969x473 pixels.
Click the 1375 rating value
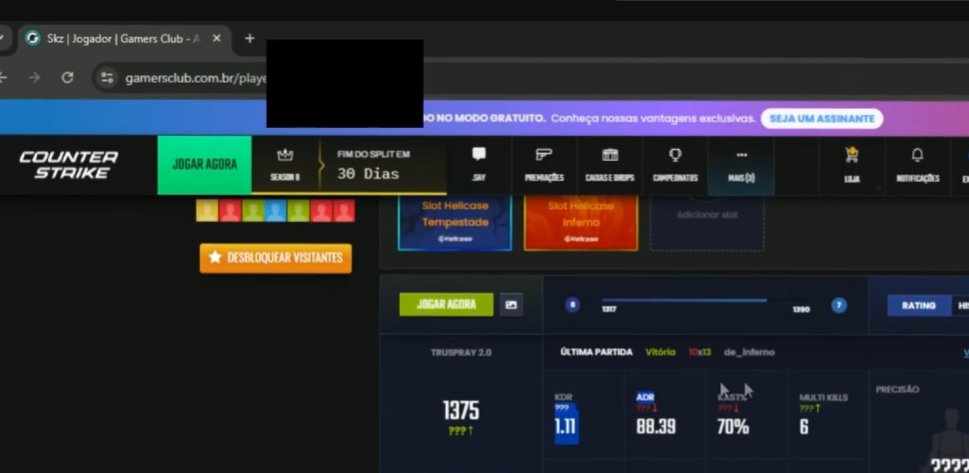click(461, 410)
